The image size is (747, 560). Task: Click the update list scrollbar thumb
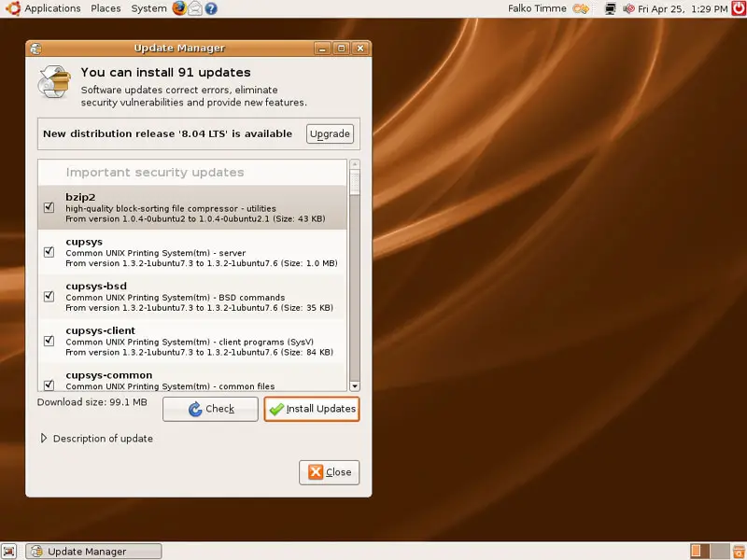(x=355, y=183)
